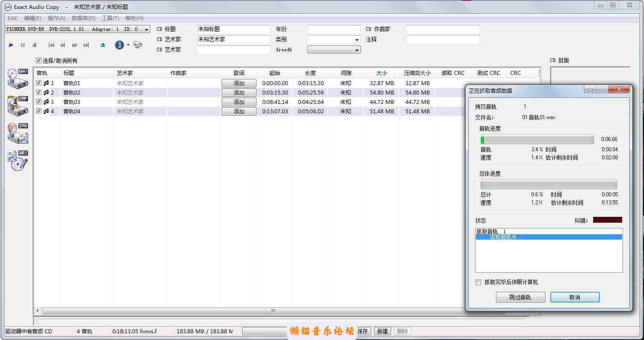Open the EAC menu

[x=12, y=18]
